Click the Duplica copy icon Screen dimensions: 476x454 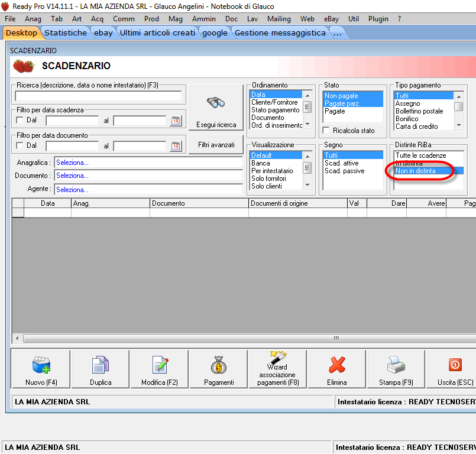pos(101,365)
